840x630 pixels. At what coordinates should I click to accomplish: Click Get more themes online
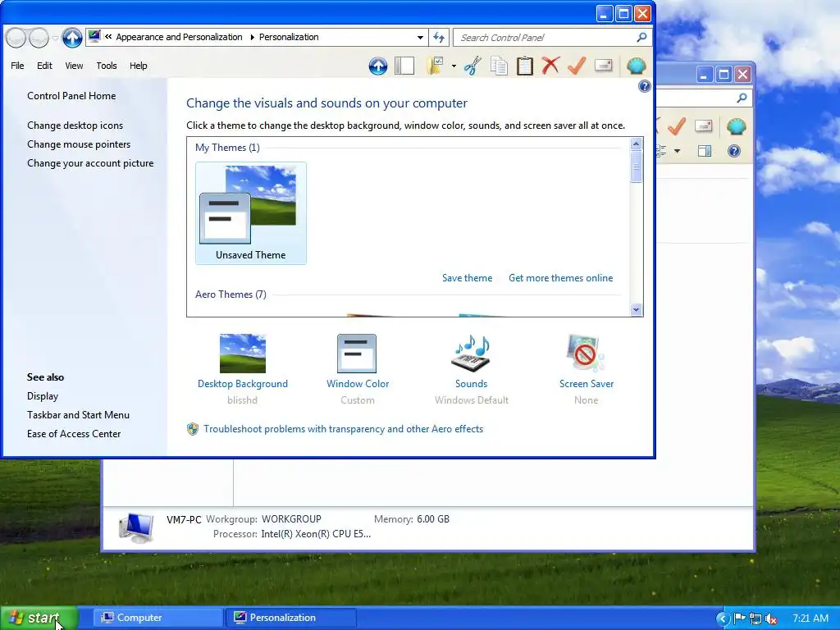(560, 278)
